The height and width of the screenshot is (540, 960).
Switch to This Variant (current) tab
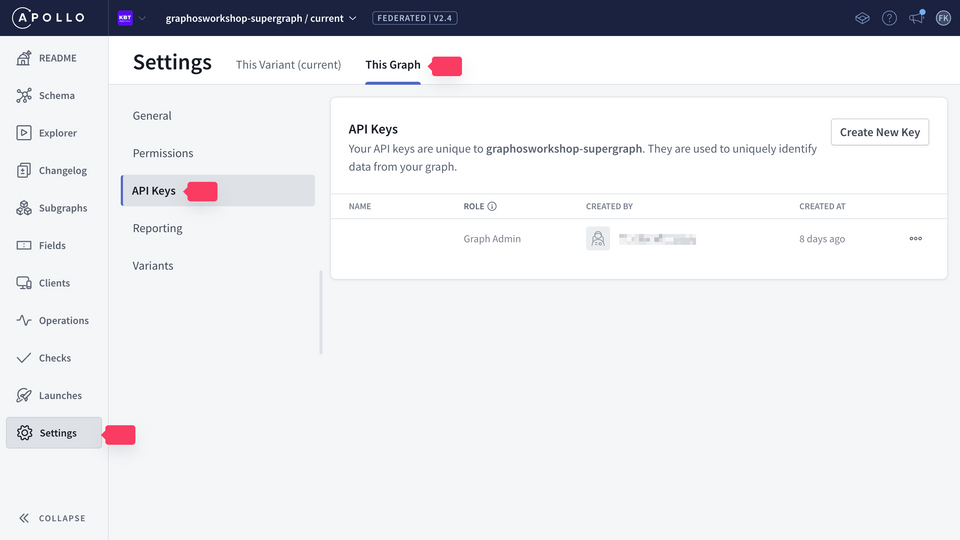click(288, 65)
